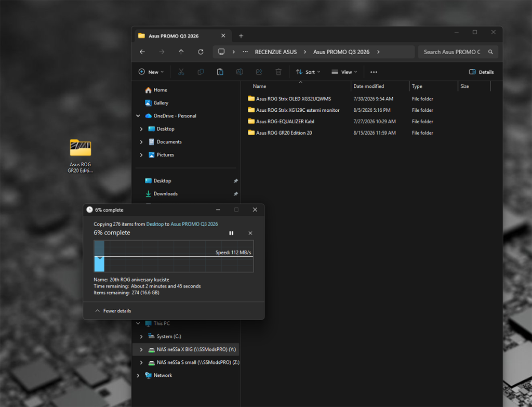Expand the Pictures tree node

[x=141, y=155]
